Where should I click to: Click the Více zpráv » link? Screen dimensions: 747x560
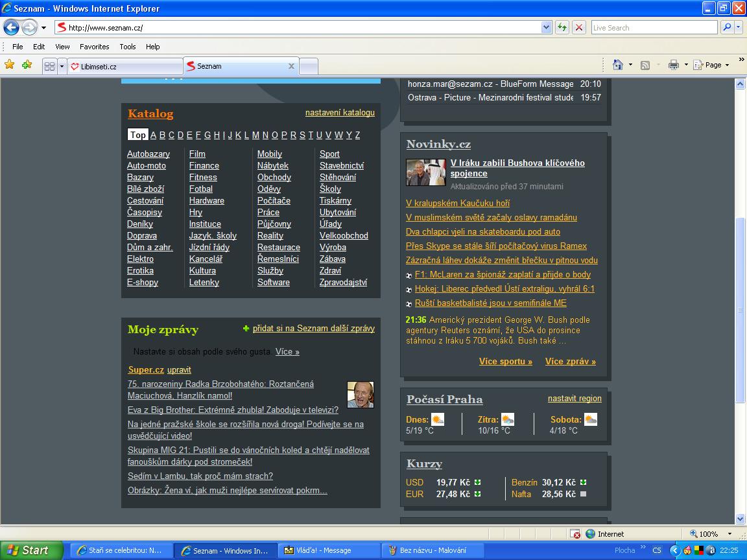(570, 362)
